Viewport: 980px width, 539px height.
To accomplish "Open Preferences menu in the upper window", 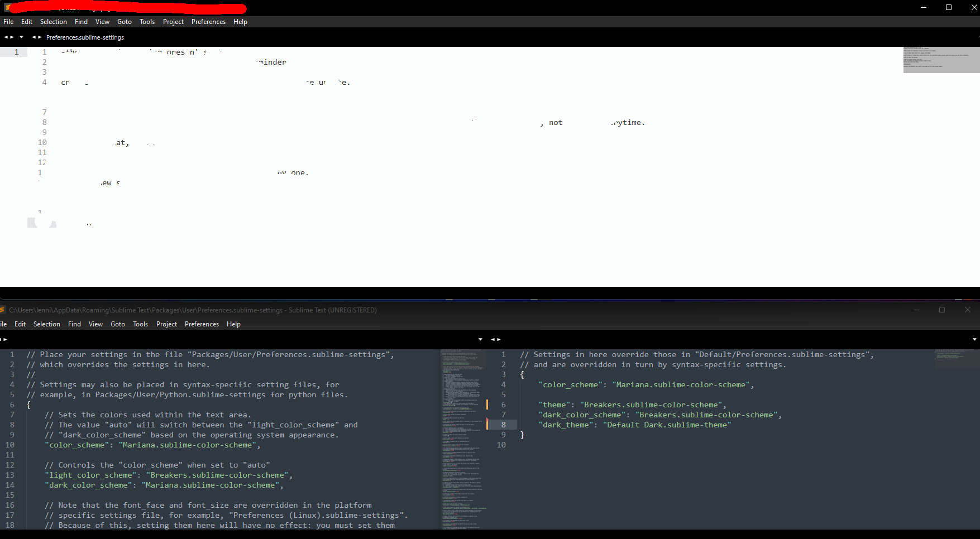I will tap(208, 22).
